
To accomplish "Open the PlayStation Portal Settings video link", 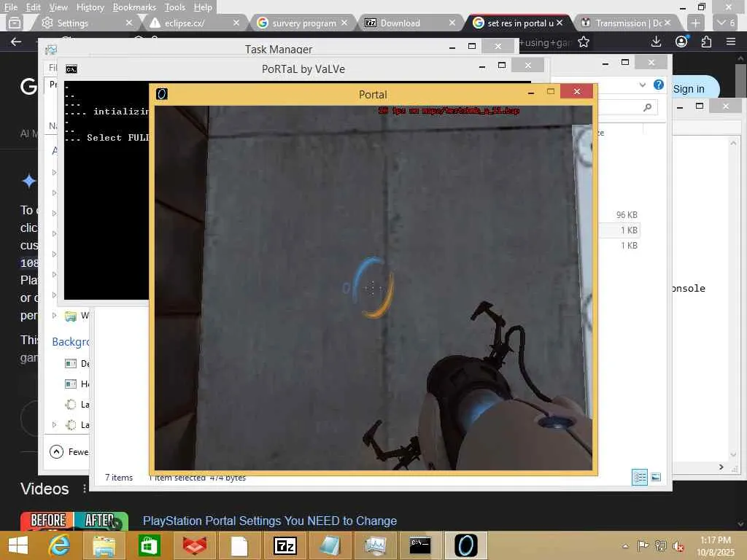I will pos(270,521).
